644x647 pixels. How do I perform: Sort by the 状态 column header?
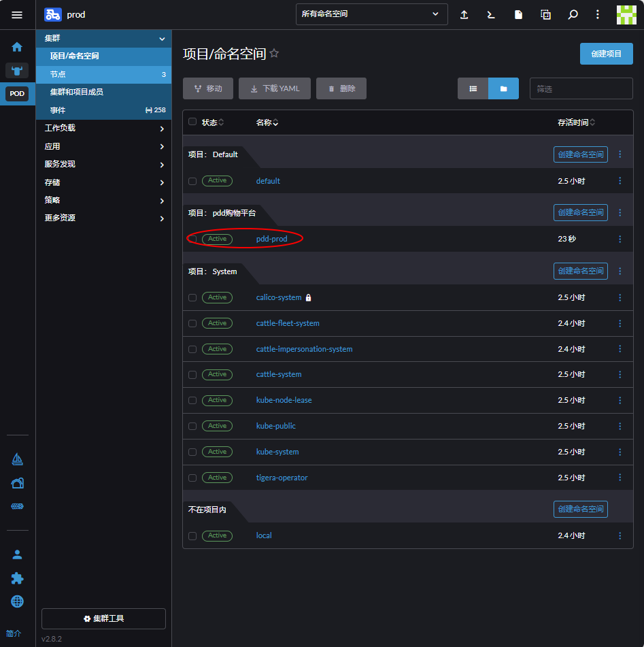click(x=212, y=122)
